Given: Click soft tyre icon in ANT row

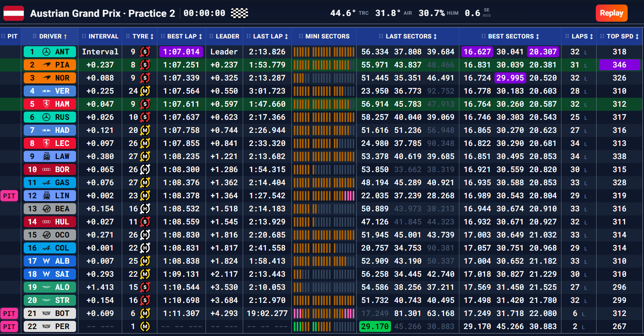Looking at the screenshot, I should (145, 52).
